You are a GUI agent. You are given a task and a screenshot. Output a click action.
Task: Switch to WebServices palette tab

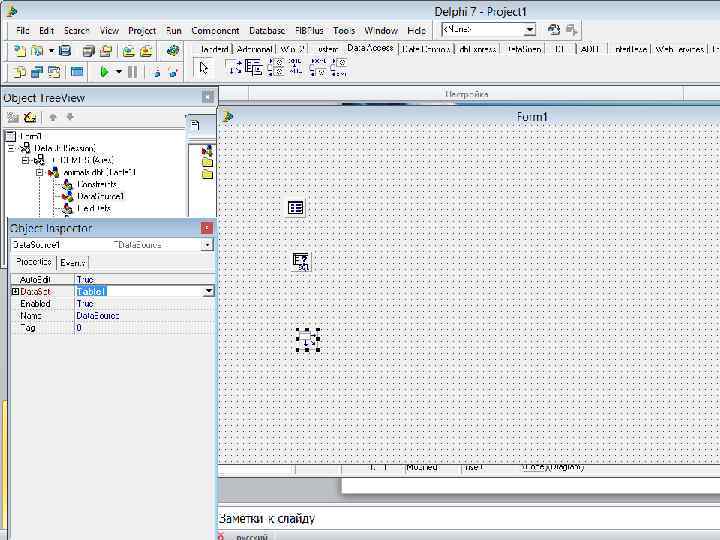tap(679, 49)
